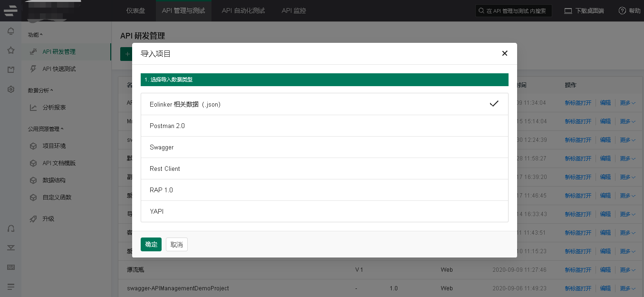
Task: Collapse the 功能 section in sidebar
Action: point(35,35)
